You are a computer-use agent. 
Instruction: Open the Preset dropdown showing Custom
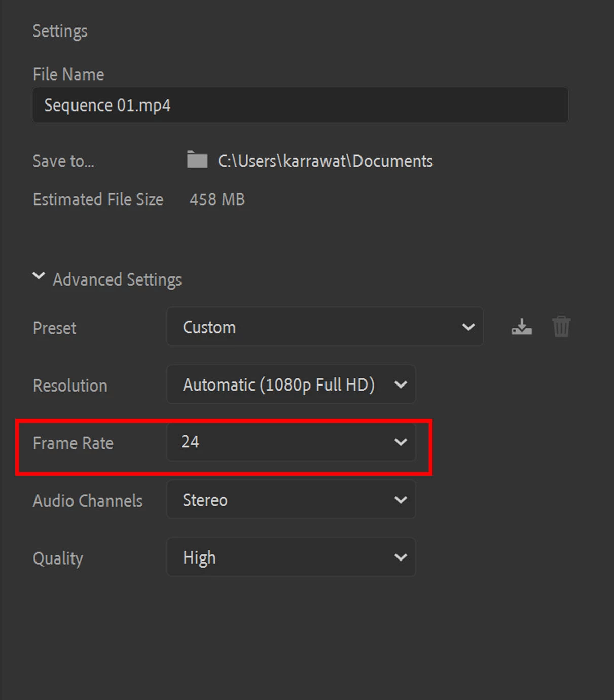click(x=325, y=327)
